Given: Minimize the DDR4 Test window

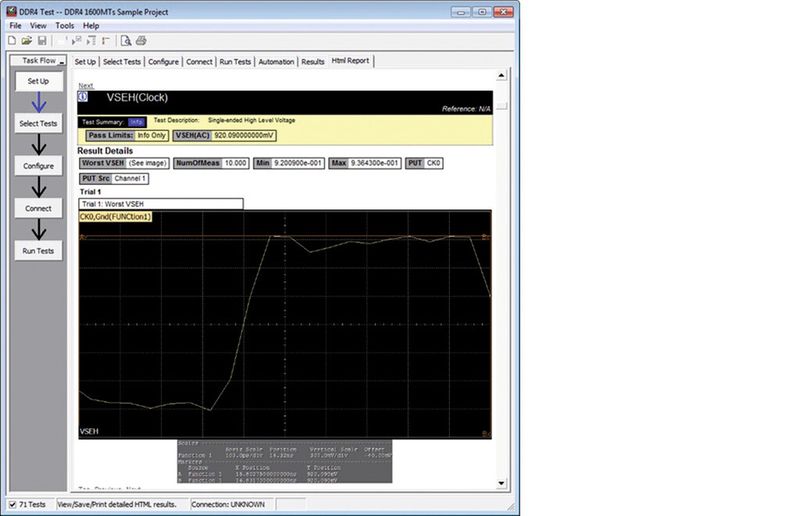Looking at the screenshot, I should (461, 12).
